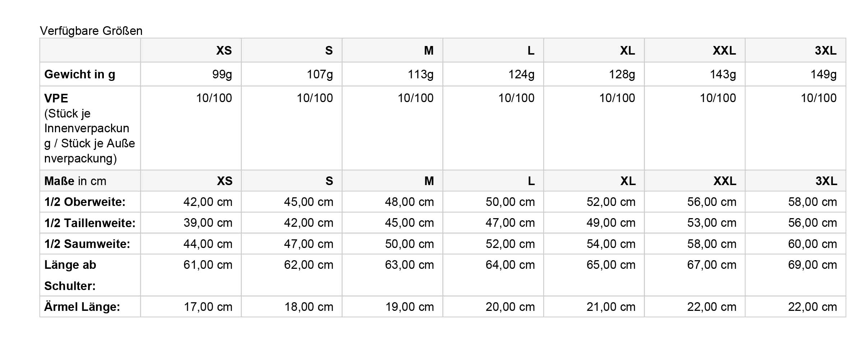Click the "1/2 Taillenweite:" row label
The width and height of the screenshot is (868, 345).
point(90,223)
